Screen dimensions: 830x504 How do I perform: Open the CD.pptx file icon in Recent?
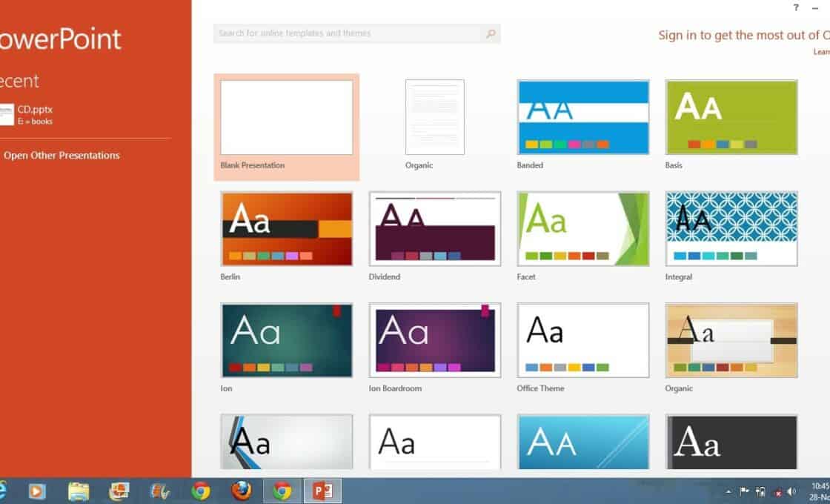7,114
